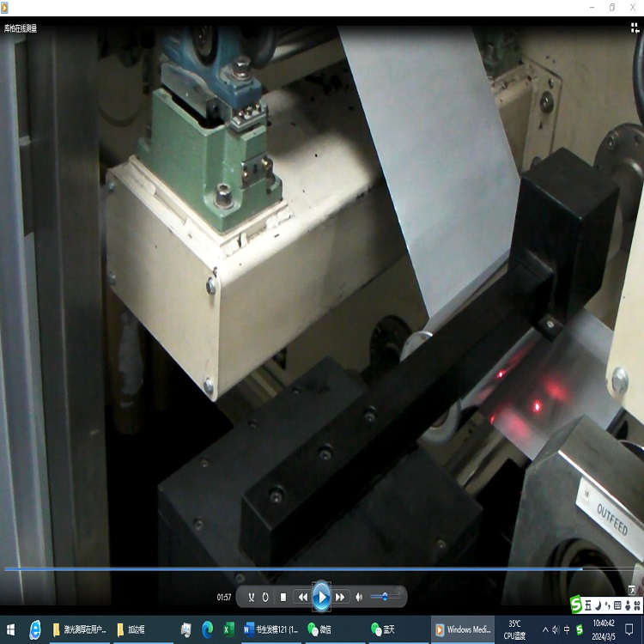Viewport: 644px width, 644px height.
Task: Expand hidden system tray icons
Action: (544, 629)
